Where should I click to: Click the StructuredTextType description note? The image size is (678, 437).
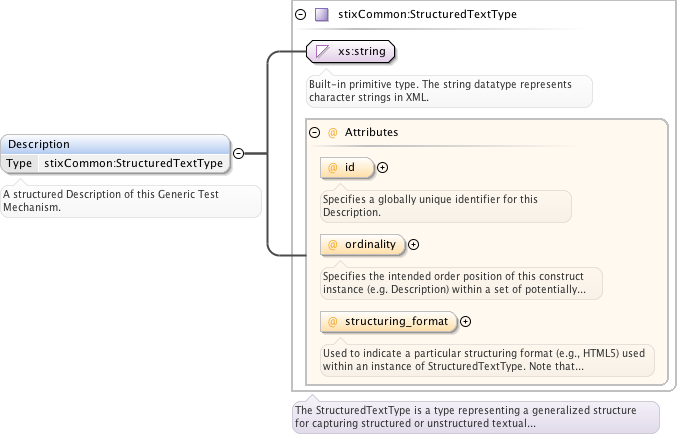click(475, 417)
